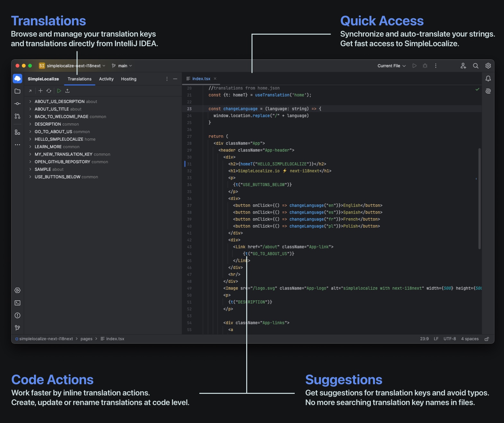The image size is (504, 423).
Task: Open the Project folder tool window
Action: pos(17,91)
